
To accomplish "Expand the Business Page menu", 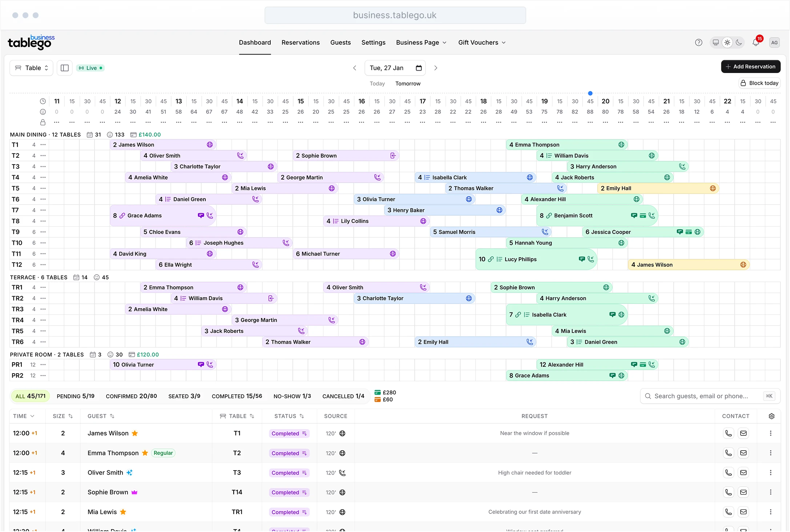I will 421,43.
